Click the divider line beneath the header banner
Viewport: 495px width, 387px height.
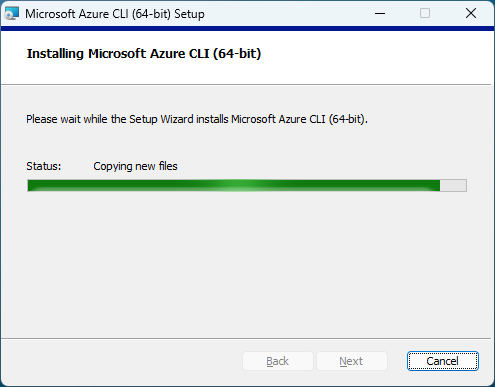coord(246,85)
